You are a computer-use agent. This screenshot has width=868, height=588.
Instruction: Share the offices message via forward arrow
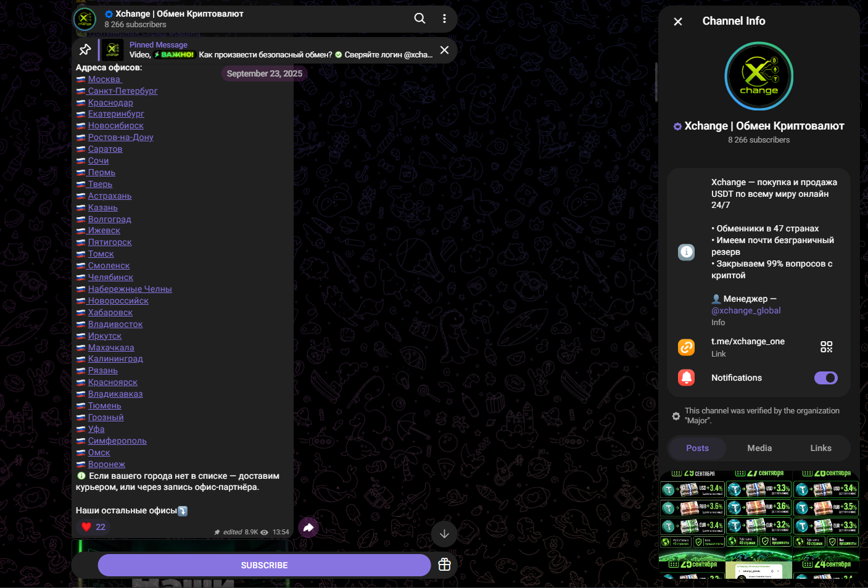coord(308,528)
